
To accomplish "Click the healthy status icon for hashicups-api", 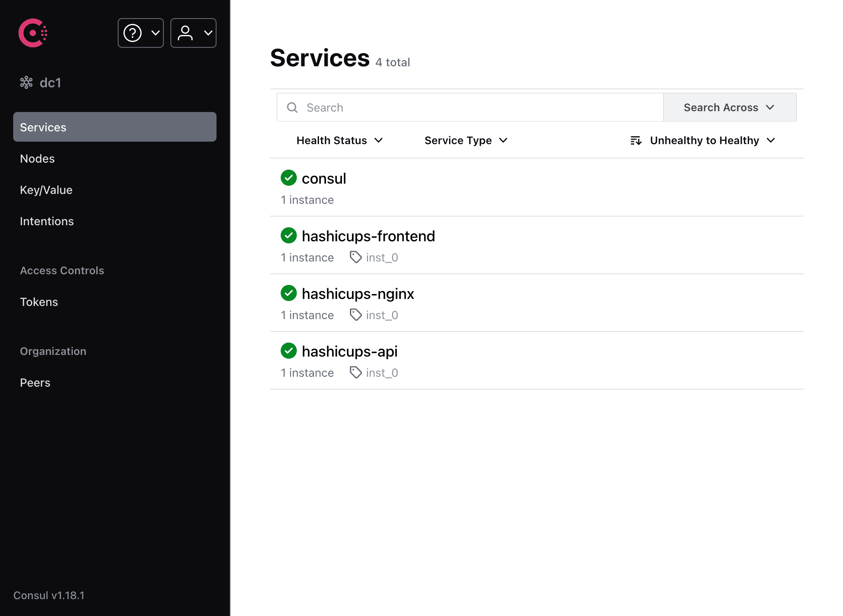I will [x=289, y=352].
